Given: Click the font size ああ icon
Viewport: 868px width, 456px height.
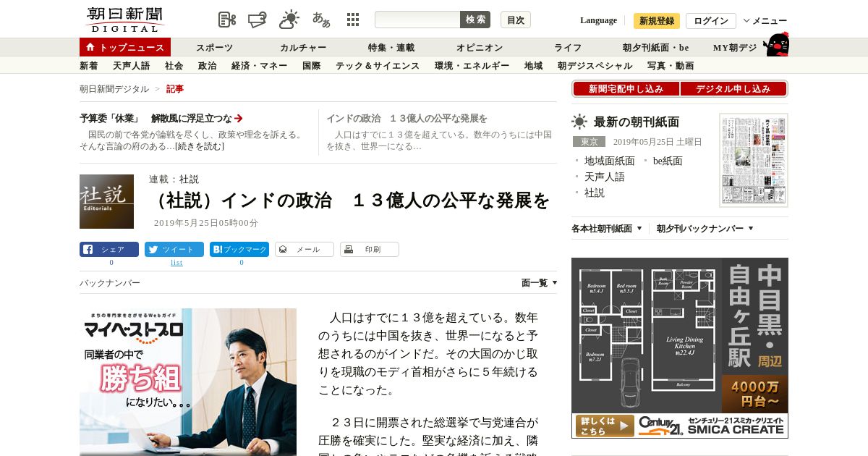Looking at the screenshot, I should point(321,20).
